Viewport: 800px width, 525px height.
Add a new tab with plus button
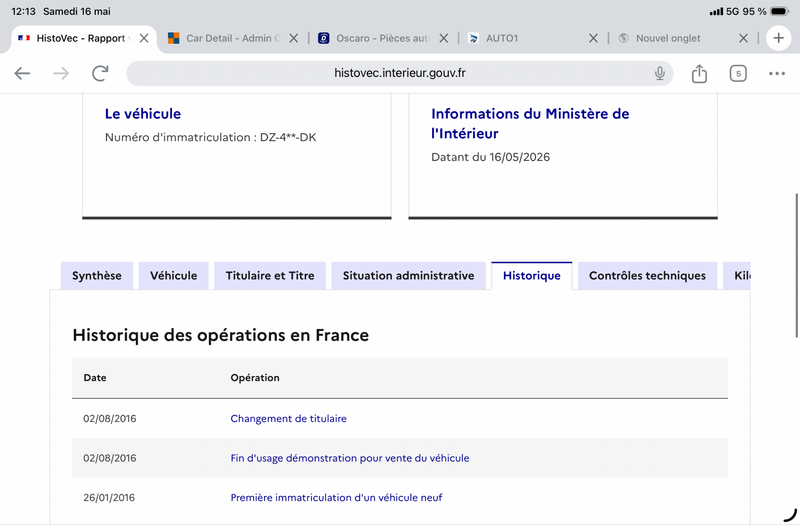(778, 38)
